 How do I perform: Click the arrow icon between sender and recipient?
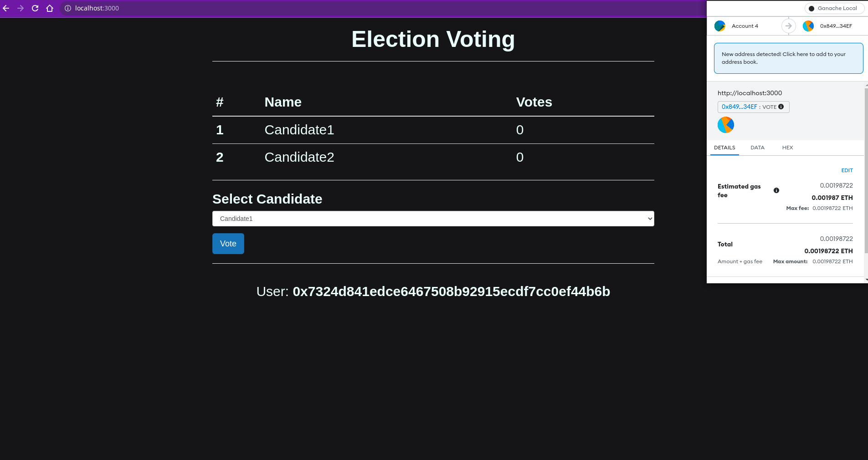(x=787, y=26)
